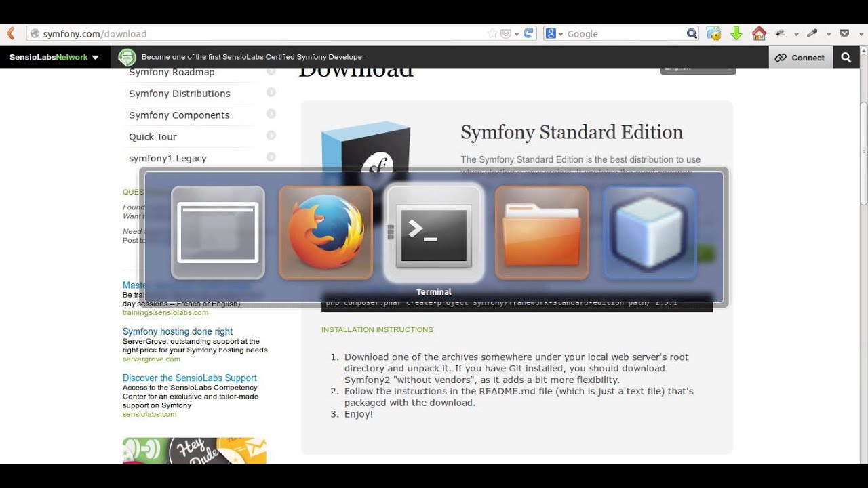
Task: Click the magnifier in Google search box
Action: coord(692,33)
